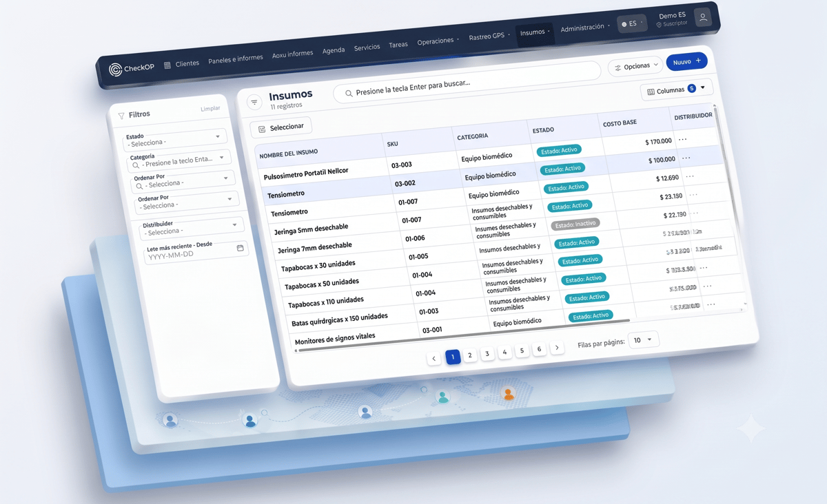Open the Clientes menu item
The width and height of the screenshot is (827, 504).
(187, 63)
